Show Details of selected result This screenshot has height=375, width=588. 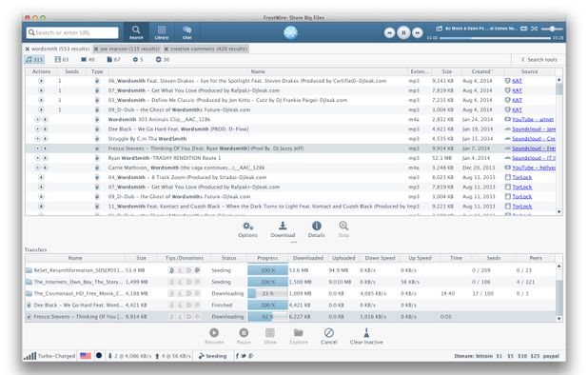[316, 229]
